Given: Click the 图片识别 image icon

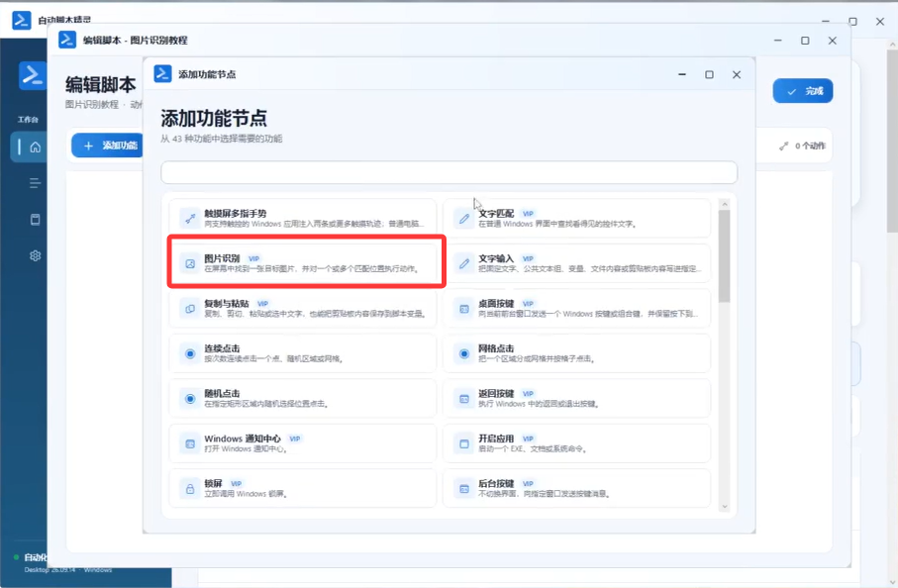Looking at the screenshot, I should click(190, 263).
